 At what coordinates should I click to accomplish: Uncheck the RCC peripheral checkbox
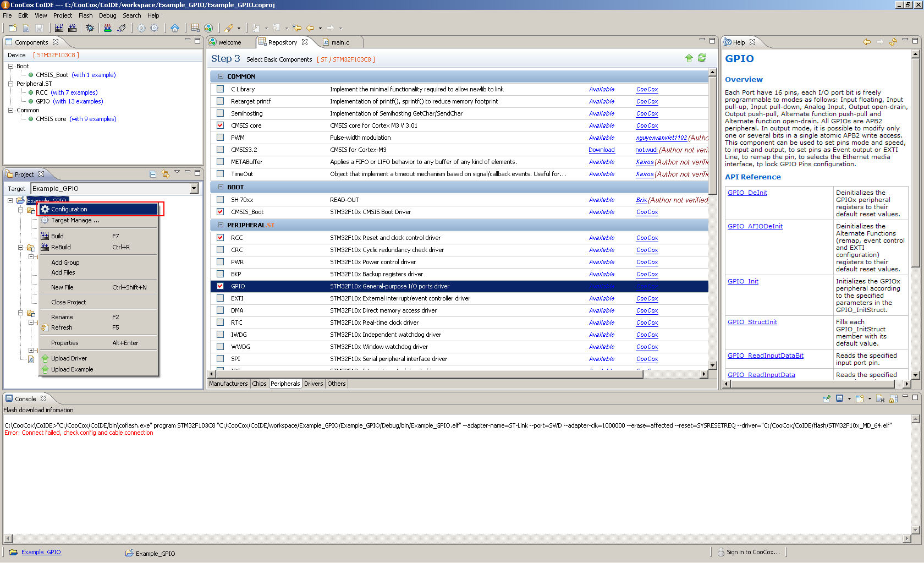tap(221, 238)
